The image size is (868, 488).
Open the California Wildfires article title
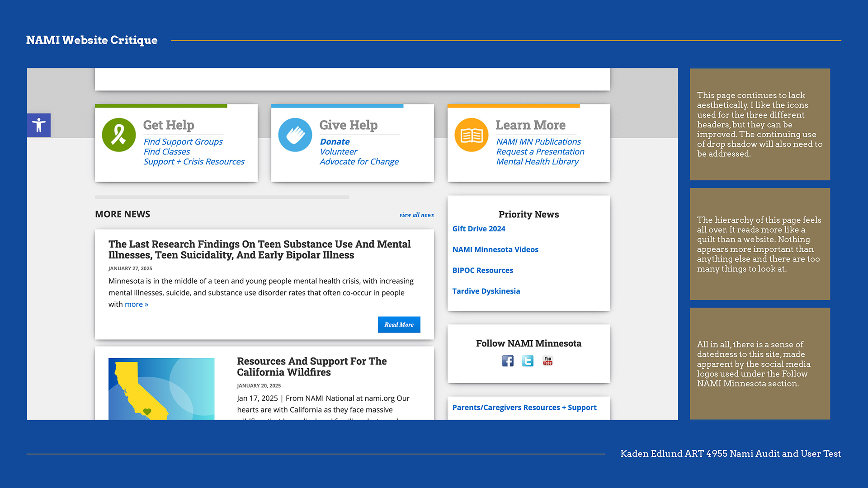click(312, 366)
